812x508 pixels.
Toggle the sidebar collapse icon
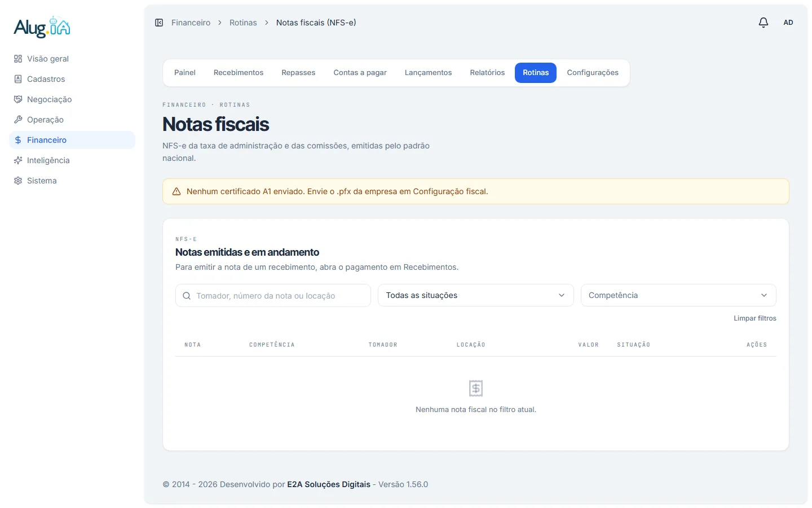[159, 23]
